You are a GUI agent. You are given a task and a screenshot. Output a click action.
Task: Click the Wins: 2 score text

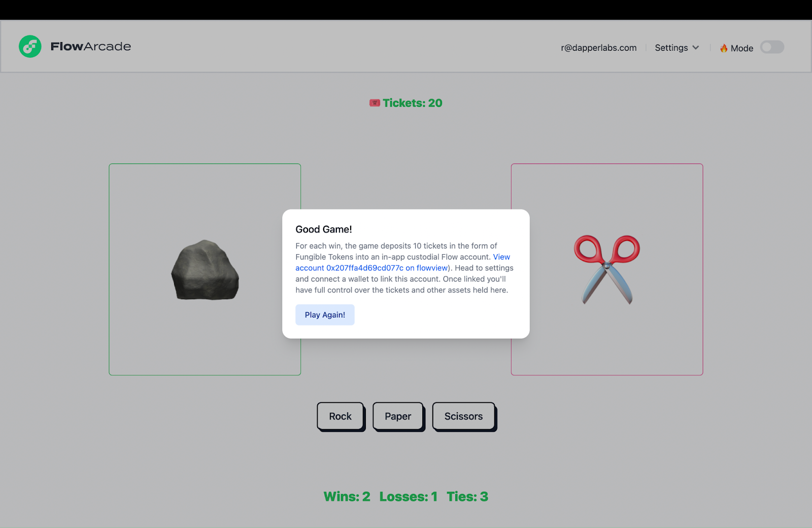[347, 497]
